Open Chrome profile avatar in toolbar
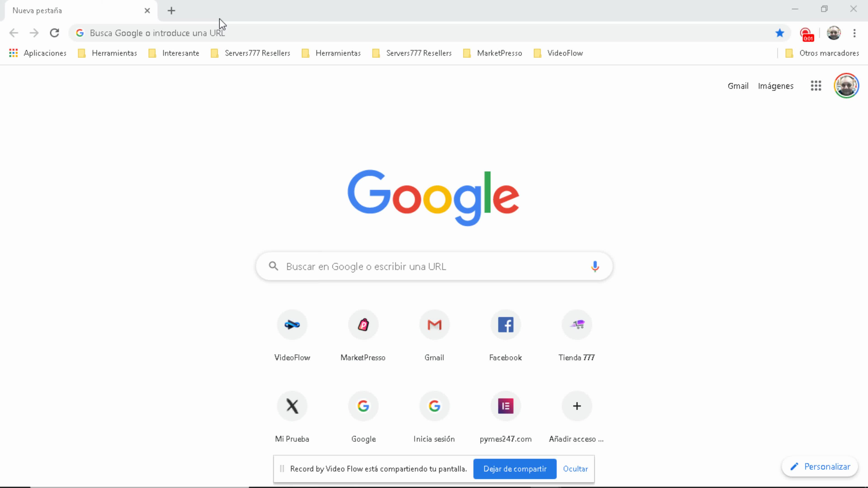Viewport: 868px width, 488px height. [x=834, y=33]
